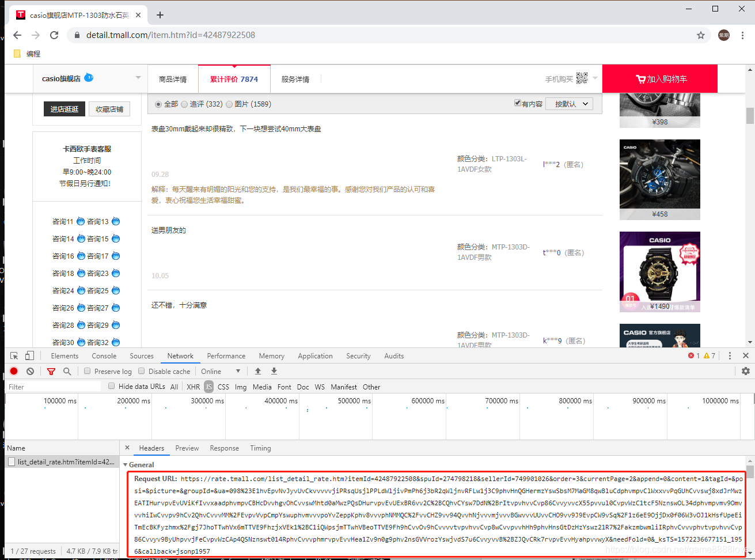Select the 追评 (332) radio button
This screenshot has height=560, width=755.
pyautogui.click(x=184, y=104)
